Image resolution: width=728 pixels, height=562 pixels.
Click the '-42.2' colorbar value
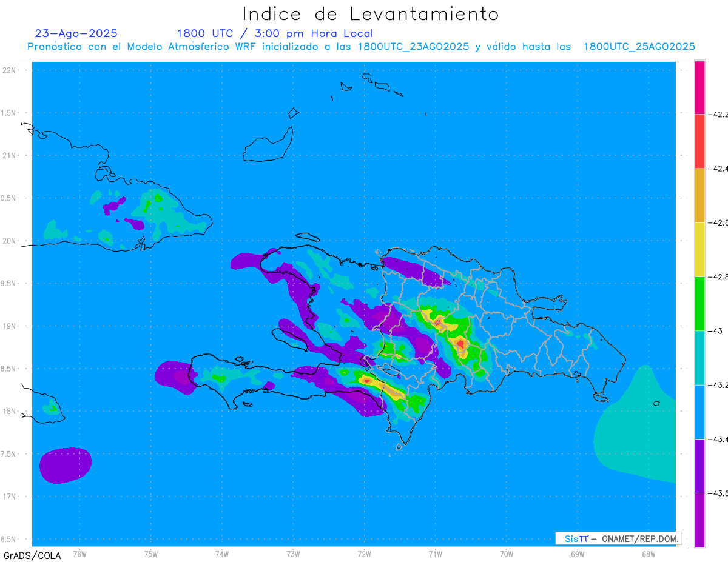pyautogui.click(x=719, y=114)
